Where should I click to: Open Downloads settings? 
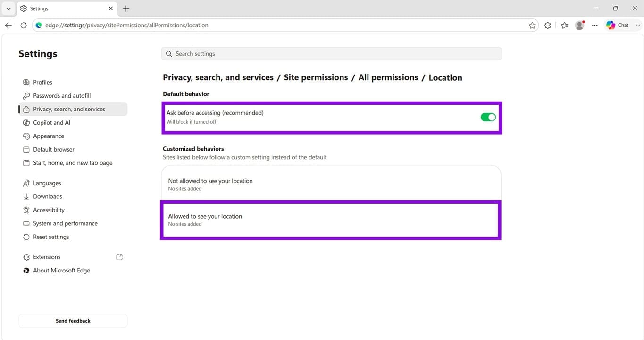(x=73, y=196)
